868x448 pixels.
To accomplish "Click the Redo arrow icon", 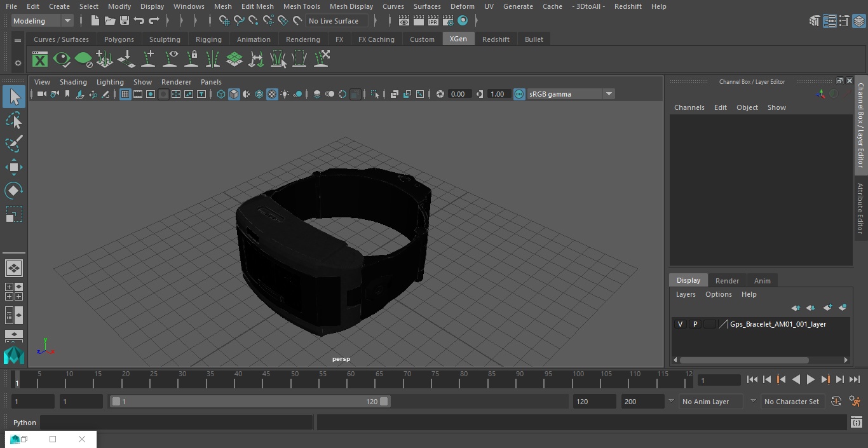I will (x=154, y=21).
